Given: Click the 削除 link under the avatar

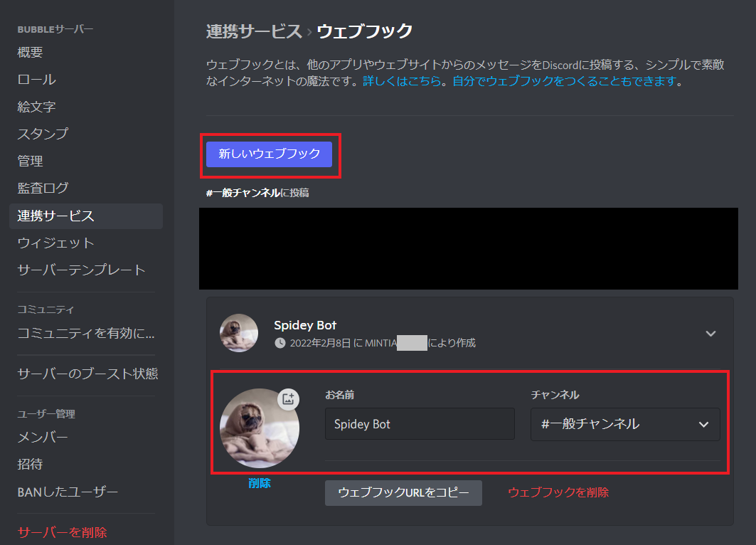Looking at the screenshot, I should pos(260,482).
